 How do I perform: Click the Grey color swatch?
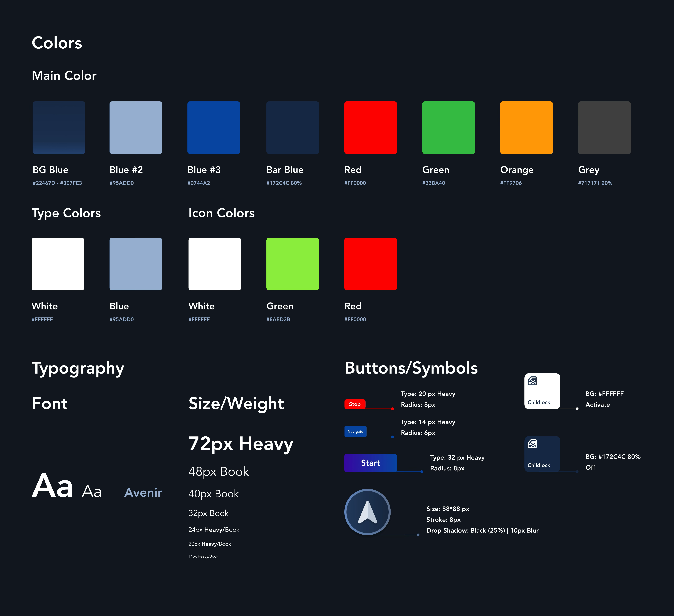coord(604,128)
